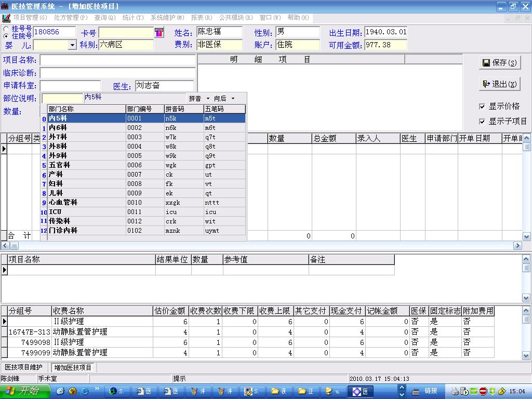
Task: Select the 门诊内科 department row
Action: tap(146, 230)
